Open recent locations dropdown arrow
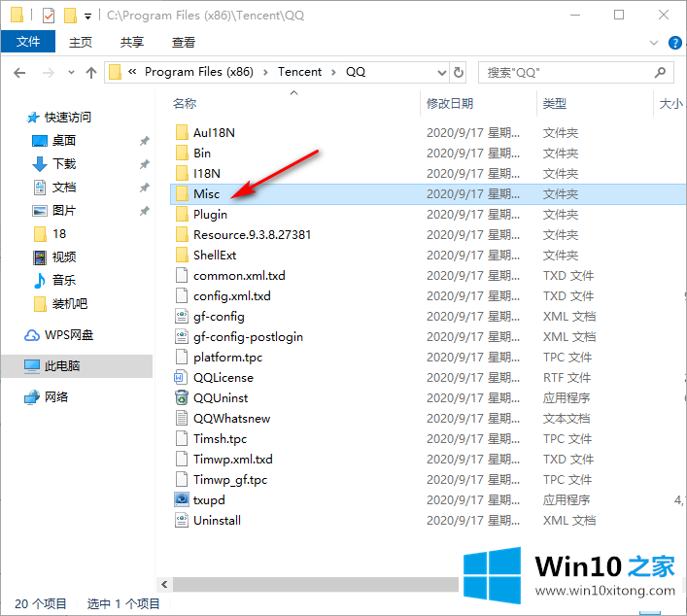The image size is (687, 616). 71,72
